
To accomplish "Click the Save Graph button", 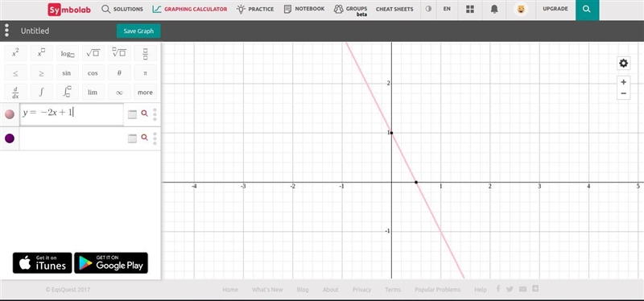I will pyautogui.click(x=138, y=31).
